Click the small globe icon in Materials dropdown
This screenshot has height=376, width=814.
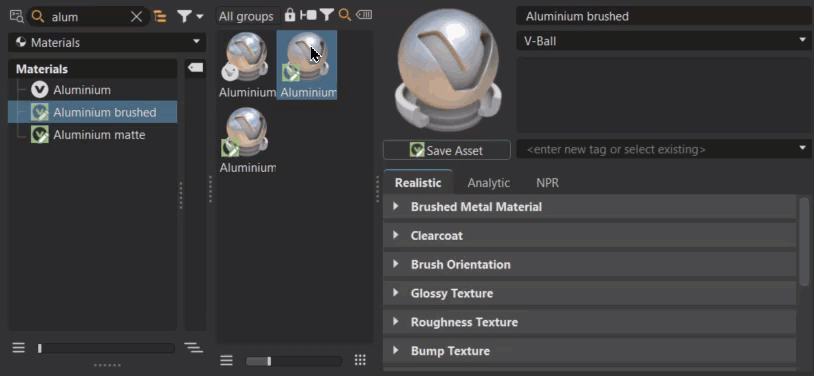[21, 42]
